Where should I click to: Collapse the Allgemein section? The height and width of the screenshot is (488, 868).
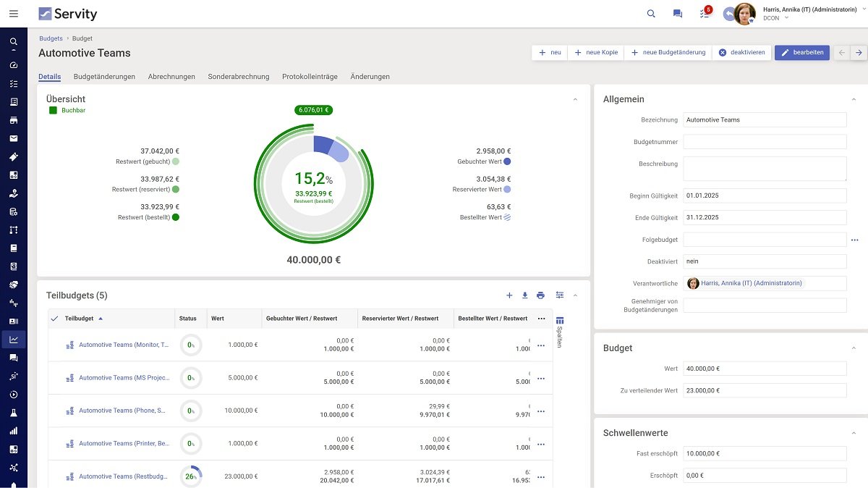click(x=854, y=99)
